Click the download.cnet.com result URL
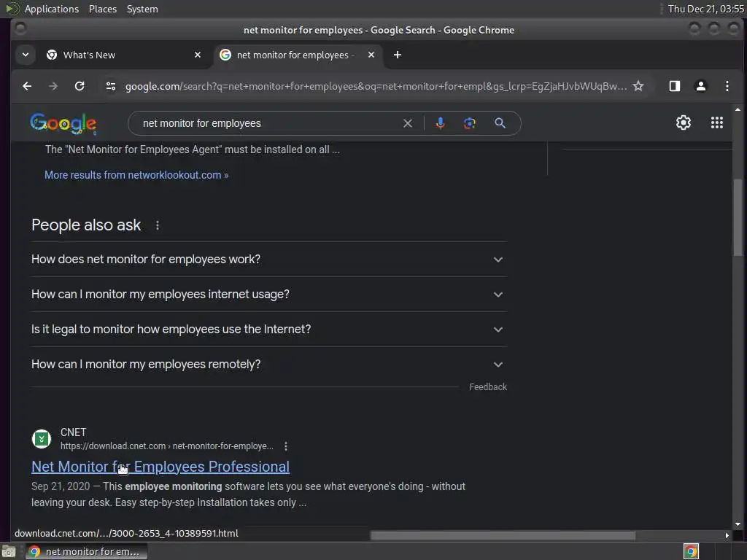747x560 pixels. [x=167, y=446]
